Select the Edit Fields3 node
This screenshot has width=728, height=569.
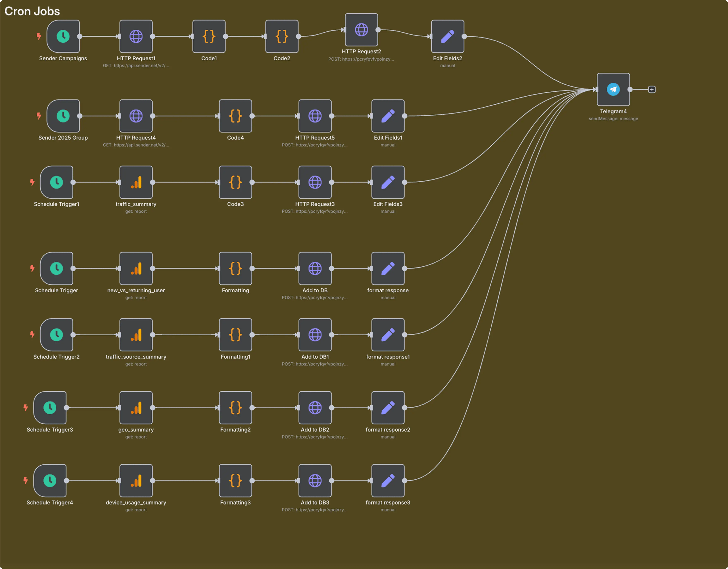tap(388, 182)
